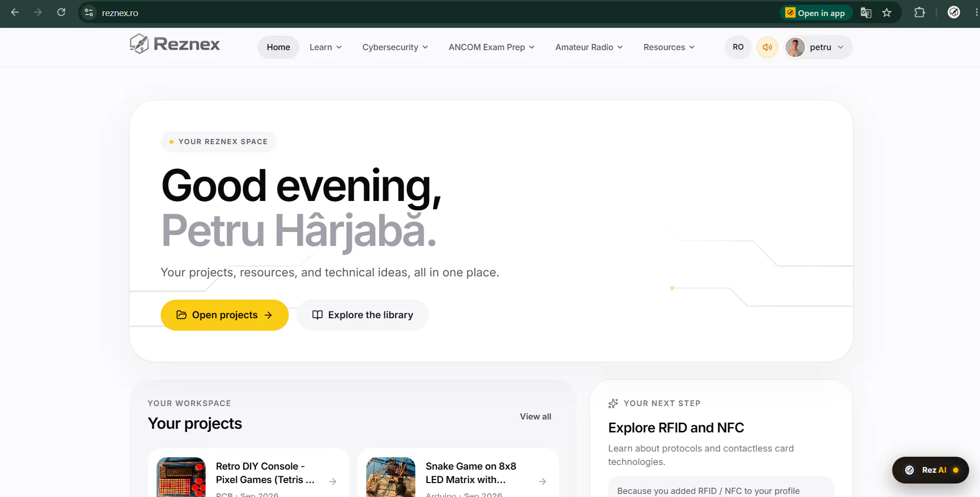Open the ANCOM Exam Prep dropdown
980x497 pixels.
[491, 47]
